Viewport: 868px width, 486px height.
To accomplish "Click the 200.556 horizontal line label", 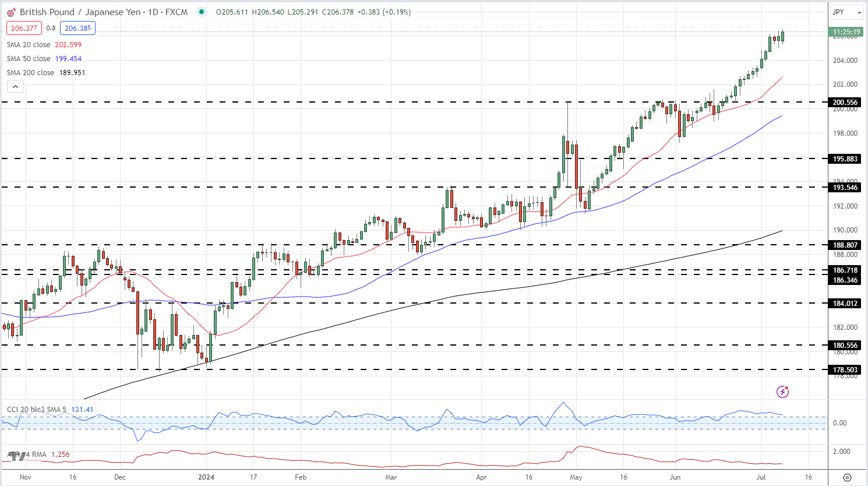I will [x=845, y=102].
